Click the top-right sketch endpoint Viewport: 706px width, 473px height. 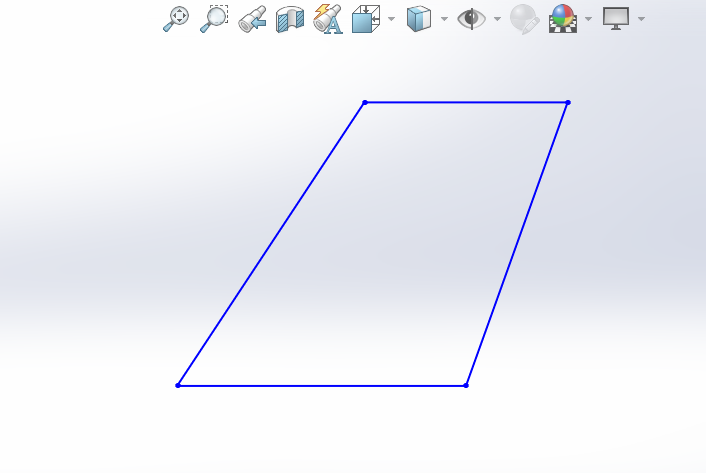(x=568, y=103)
